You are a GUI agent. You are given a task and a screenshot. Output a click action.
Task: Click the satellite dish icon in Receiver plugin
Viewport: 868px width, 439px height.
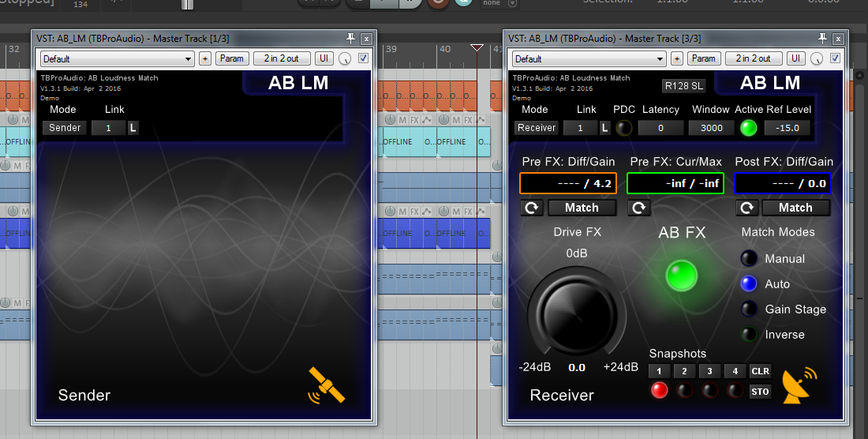(799, 385)
